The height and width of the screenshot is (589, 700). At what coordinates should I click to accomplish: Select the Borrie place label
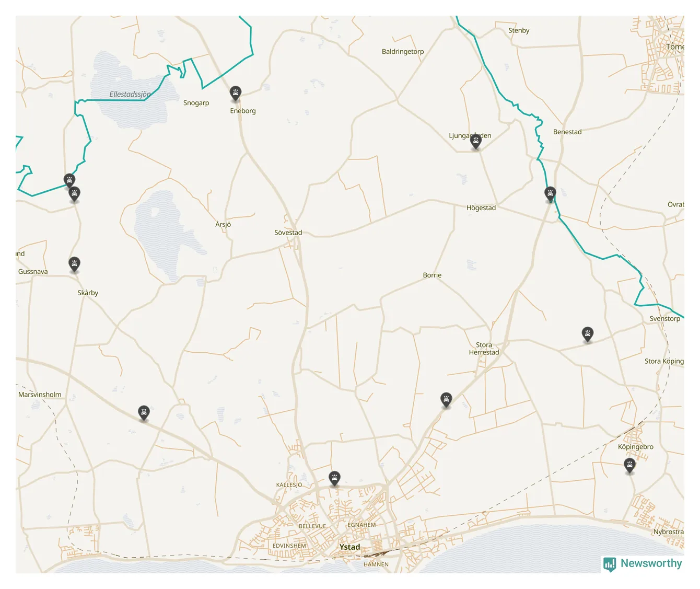432,275
